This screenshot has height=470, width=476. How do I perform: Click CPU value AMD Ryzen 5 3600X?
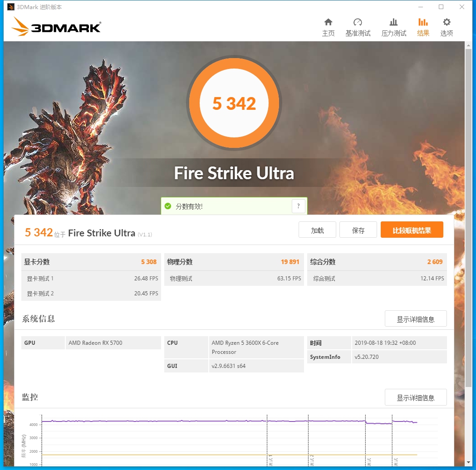[245, 348]
